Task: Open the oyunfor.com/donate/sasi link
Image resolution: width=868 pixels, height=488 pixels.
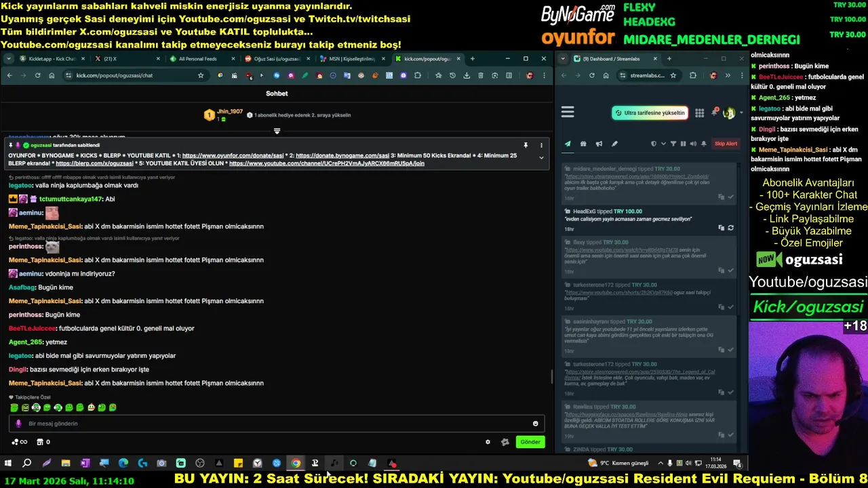Action: (233, 155)
